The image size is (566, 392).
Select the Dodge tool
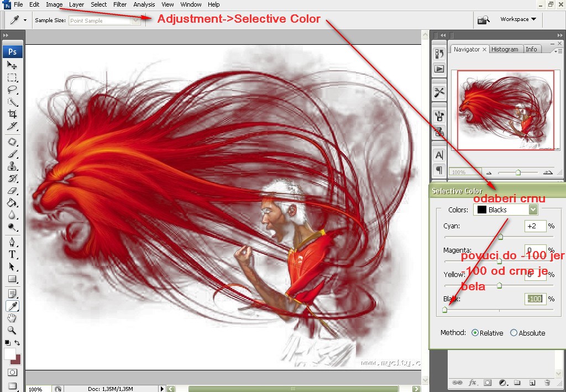point(12,227)
